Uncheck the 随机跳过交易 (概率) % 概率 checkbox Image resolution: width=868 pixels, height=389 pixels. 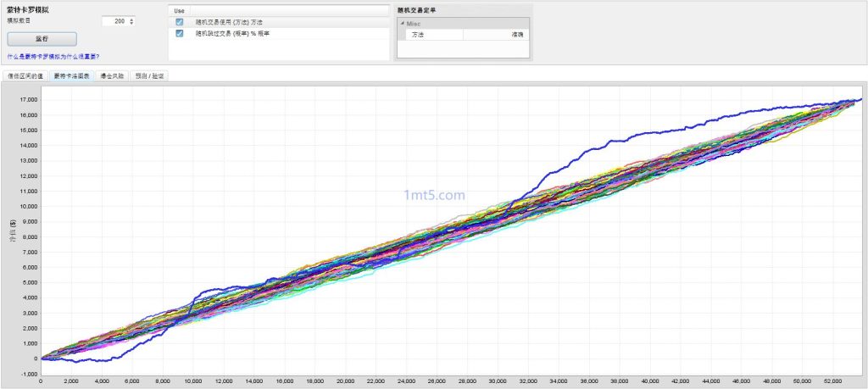[x=180, y=34]
